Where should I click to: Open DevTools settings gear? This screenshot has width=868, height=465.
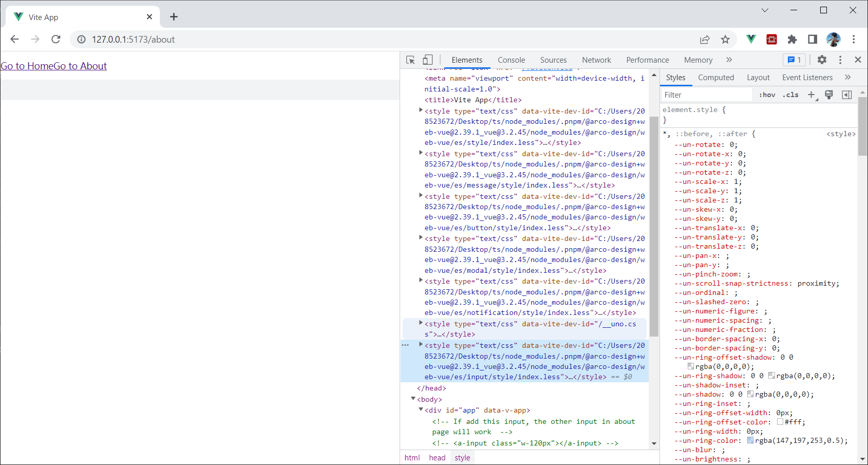tap(822, 60)
